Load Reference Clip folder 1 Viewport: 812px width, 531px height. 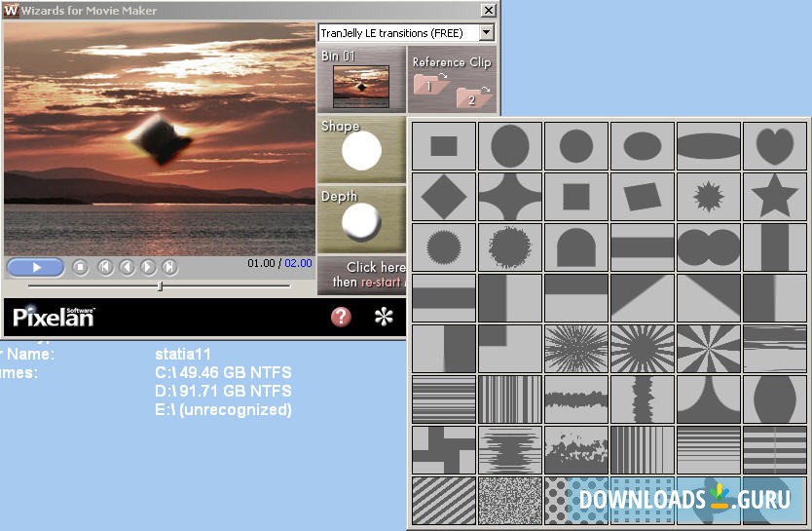click(430, 85)
